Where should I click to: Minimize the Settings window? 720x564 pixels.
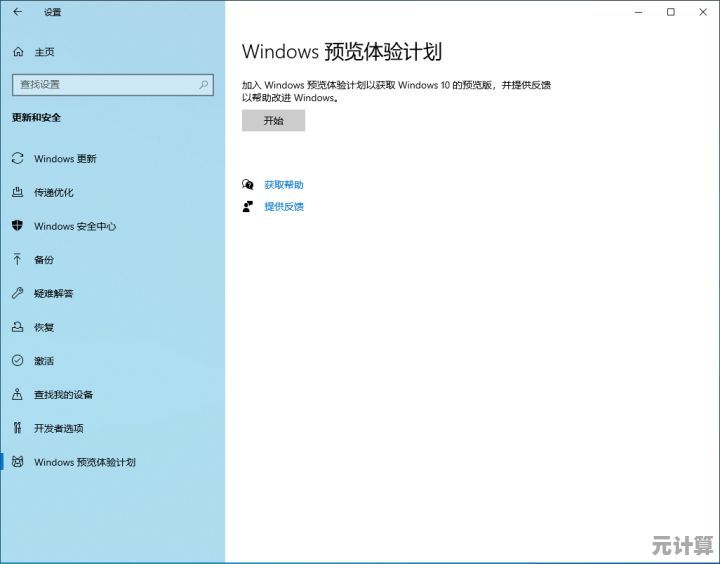click(x=638, y=12)
